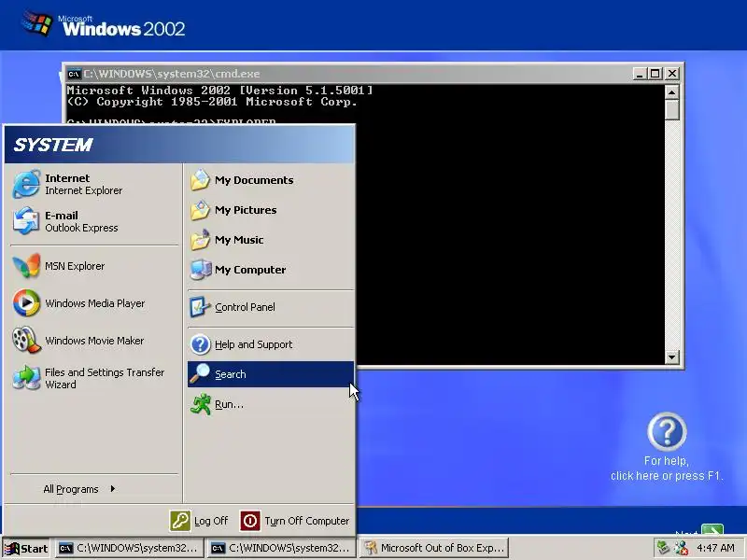Click the 'Windows Movie Maker' label text
Image resolution: width=747 pixels, height=560 pixels.
coord(94,341)
